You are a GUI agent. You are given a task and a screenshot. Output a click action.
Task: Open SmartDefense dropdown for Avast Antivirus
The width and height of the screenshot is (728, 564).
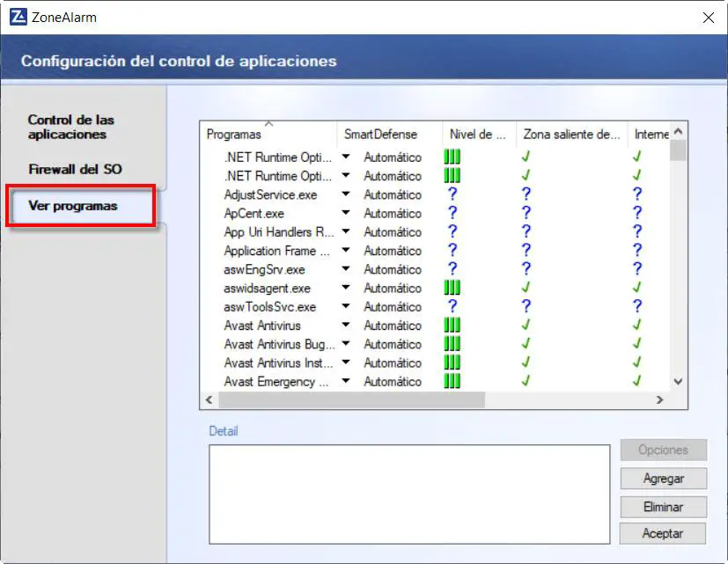(345, 325)
